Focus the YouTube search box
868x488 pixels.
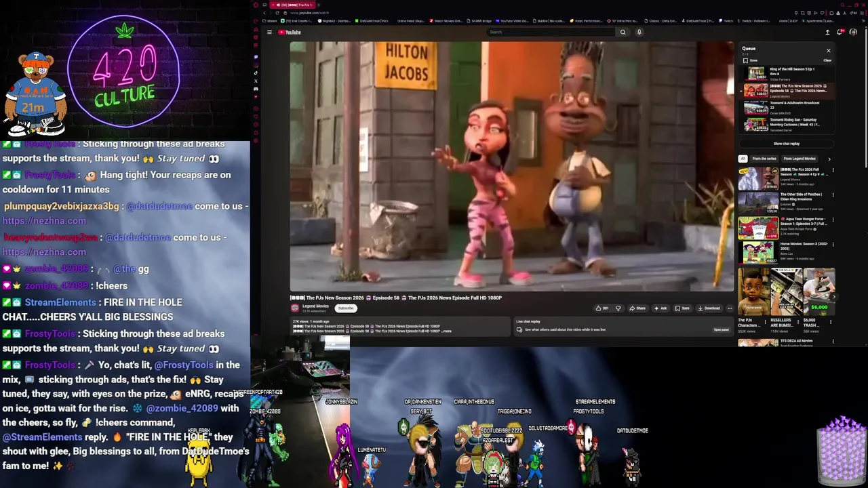point(551,32)
